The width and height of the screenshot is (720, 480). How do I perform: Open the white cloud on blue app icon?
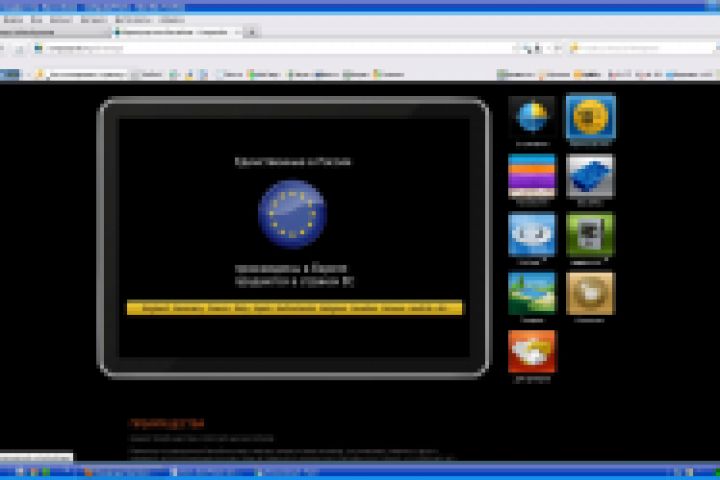pos(532,234)
